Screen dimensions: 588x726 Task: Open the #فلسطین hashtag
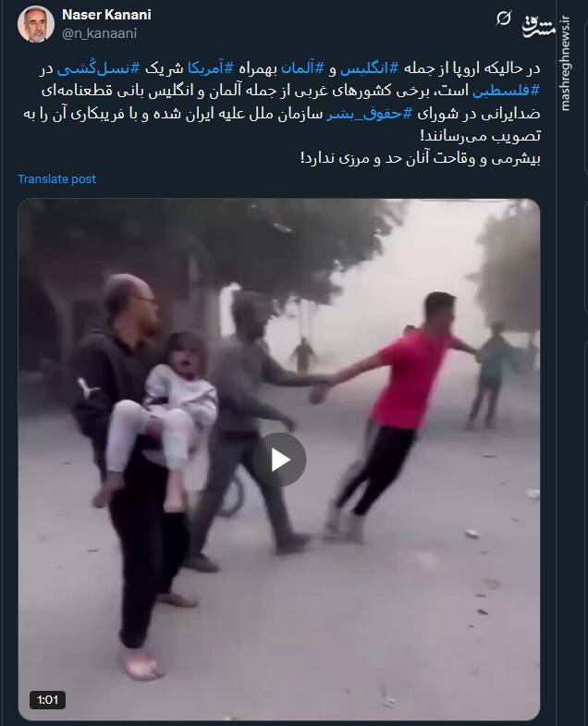(x=506, y=91)
